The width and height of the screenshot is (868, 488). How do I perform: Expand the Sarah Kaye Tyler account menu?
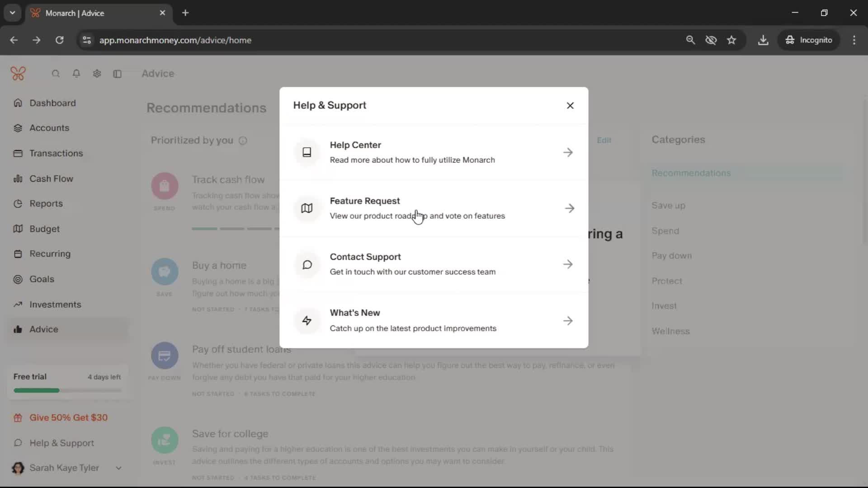coord(118,468)
